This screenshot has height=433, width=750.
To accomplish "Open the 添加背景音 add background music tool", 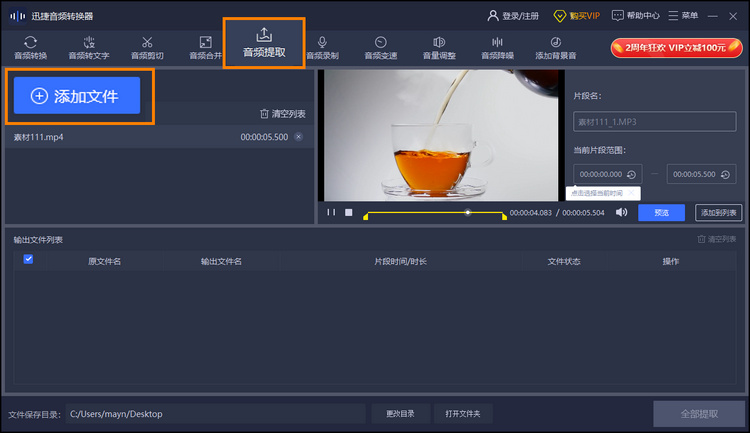I will (556, 48).
